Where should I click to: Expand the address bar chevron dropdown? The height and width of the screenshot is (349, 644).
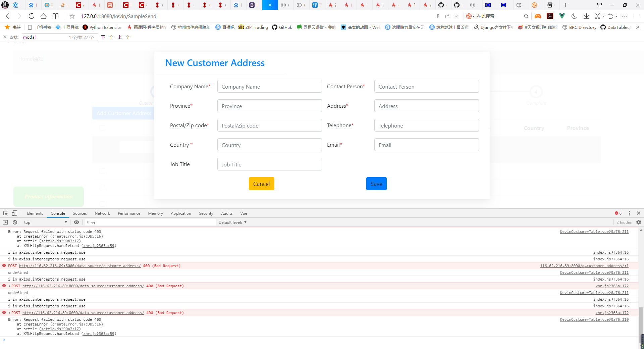click(456, 16)
